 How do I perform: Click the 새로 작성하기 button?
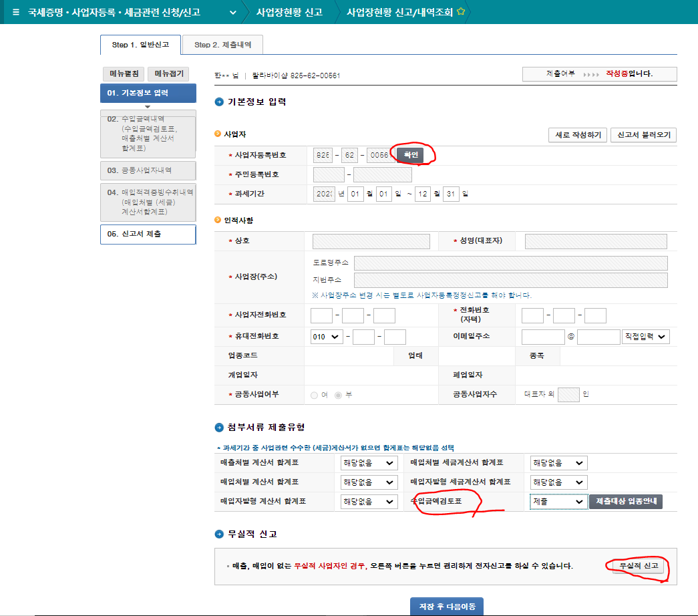coord(578,135)
